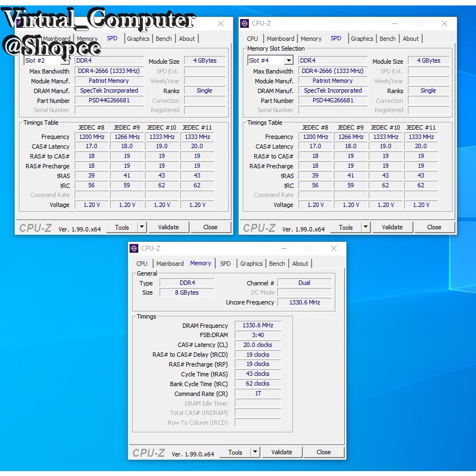Open the About tab in the Slot #2 window
The height and width of the screenshot is (476, 476).
[187, 39]
